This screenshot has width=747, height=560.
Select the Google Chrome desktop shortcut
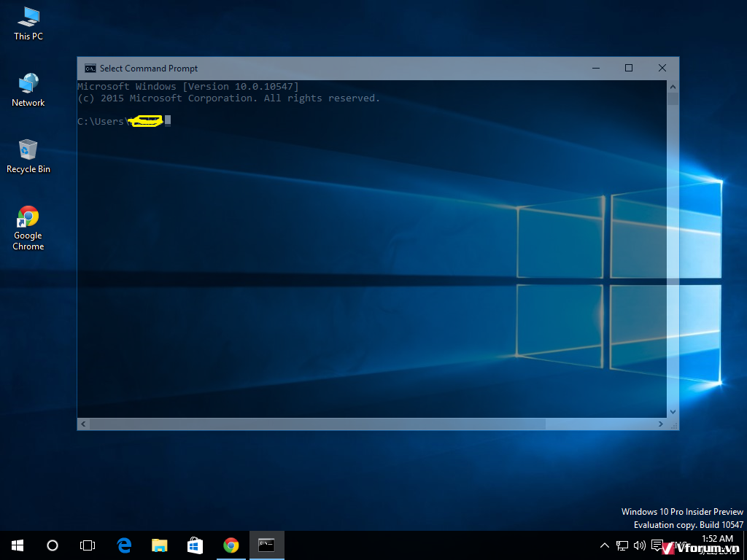click(28, 228)
